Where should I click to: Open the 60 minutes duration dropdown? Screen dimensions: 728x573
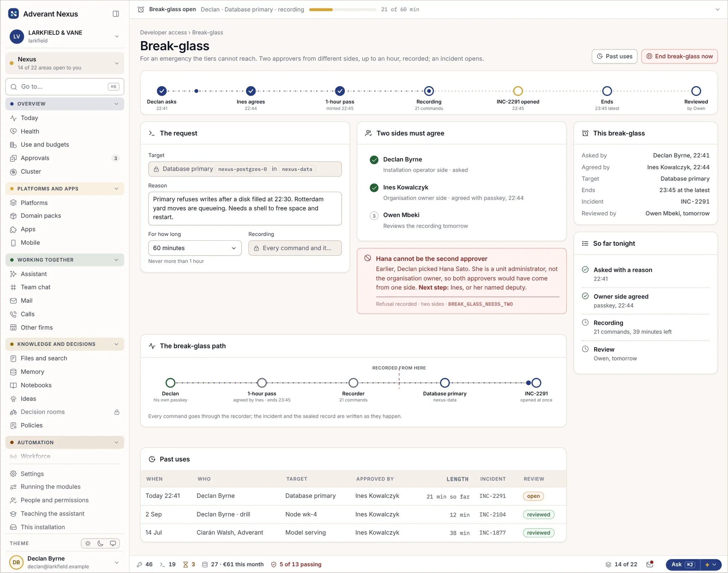click(195, 248)
